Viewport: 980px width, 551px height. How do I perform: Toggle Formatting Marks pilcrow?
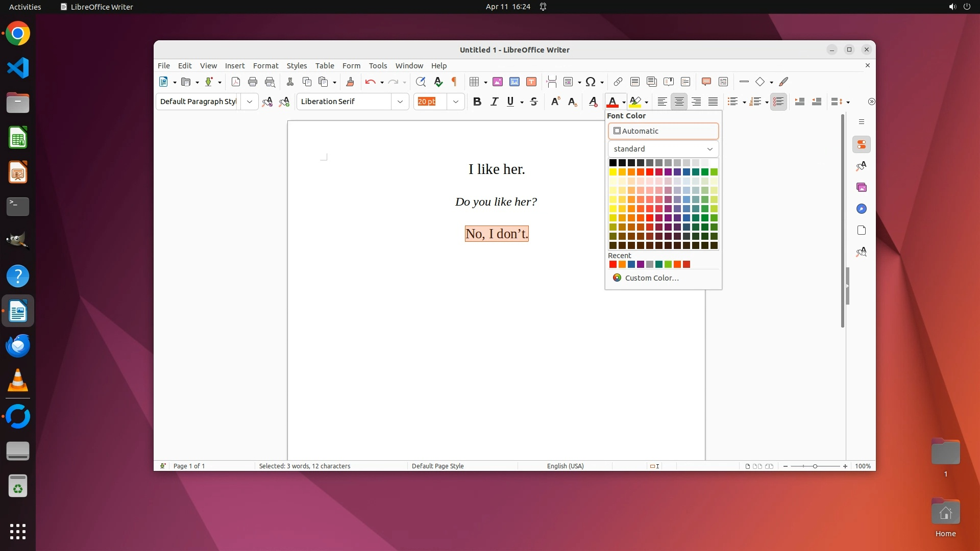click(x=454, y=82)
